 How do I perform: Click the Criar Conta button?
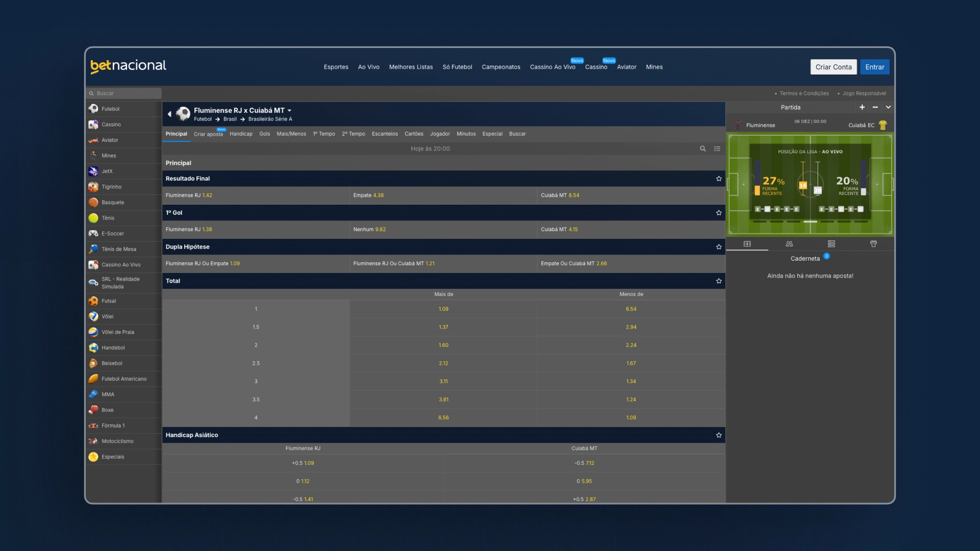pos(833,67)
